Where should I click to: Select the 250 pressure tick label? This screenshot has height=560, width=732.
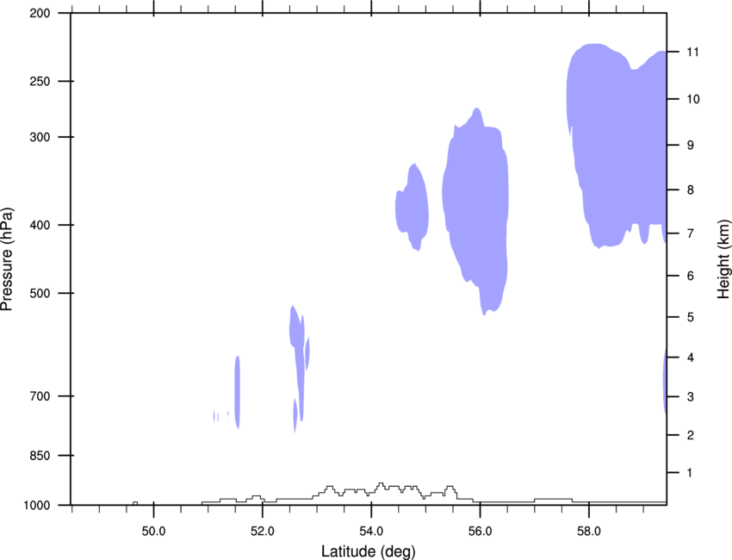click(40, 81)
